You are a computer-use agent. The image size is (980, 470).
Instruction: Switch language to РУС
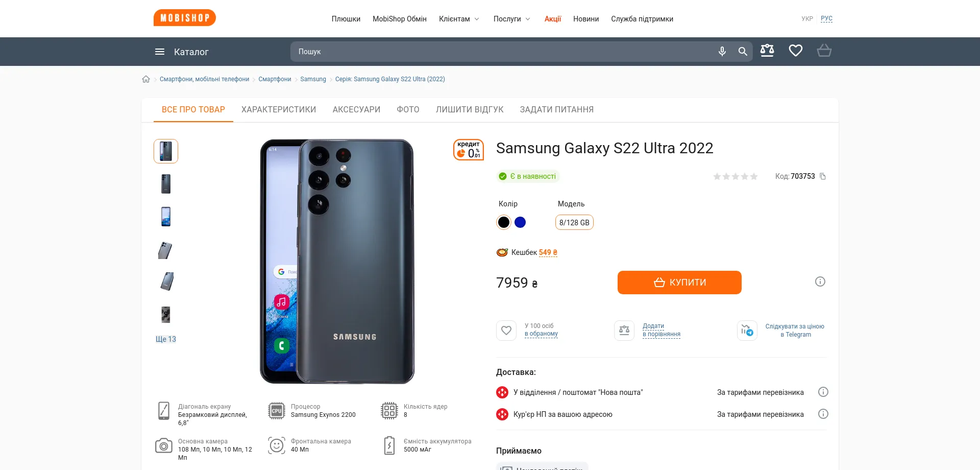click(x=826, y=18)
